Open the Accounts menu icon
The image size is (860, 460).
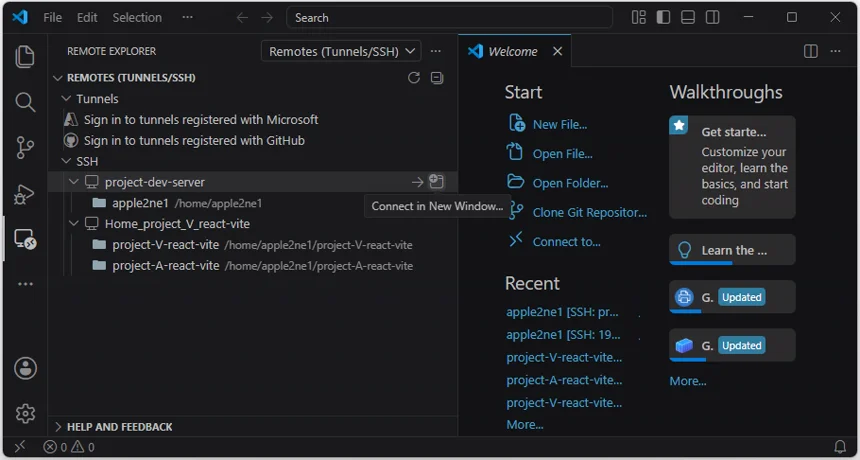[x=25, y=368]
